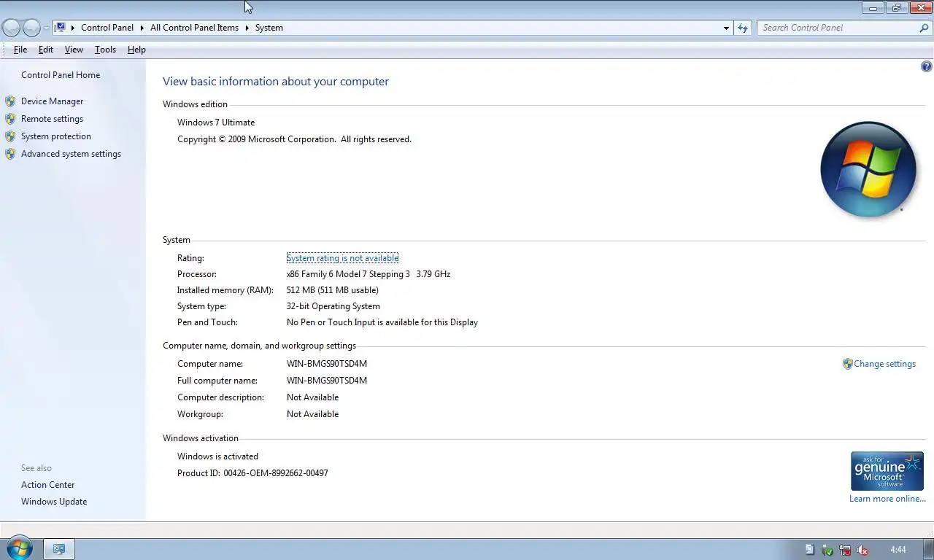
Task: Open Remote settings link
Action: [52, 119]
